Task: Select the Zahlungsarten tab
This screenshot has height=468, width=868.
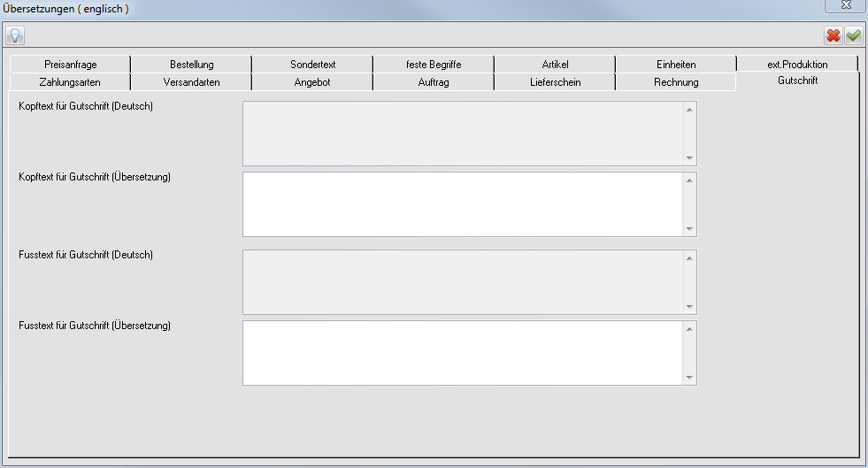Action: coord(70,82)
